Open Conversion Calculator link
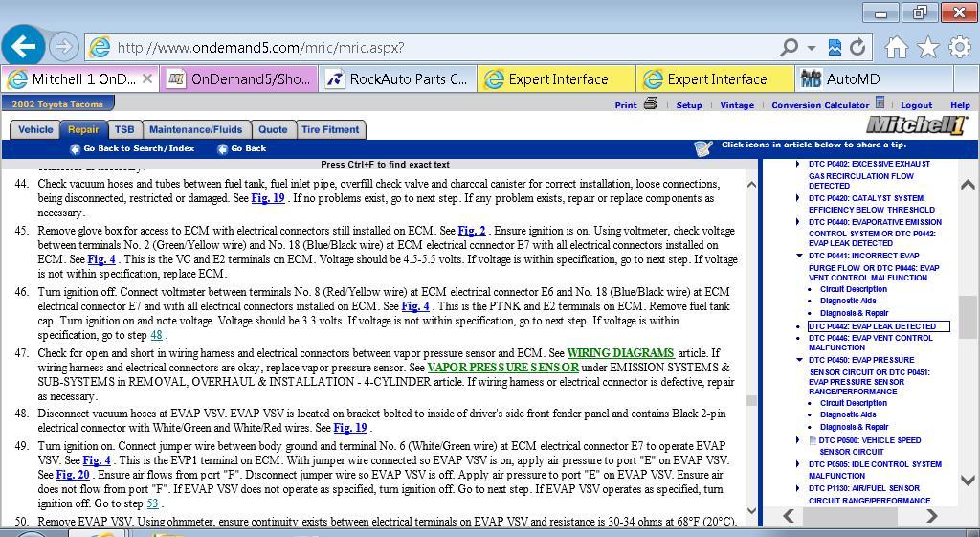Image resolution: width=980 pixels, height=537 pixels. (x=820, y=105)
